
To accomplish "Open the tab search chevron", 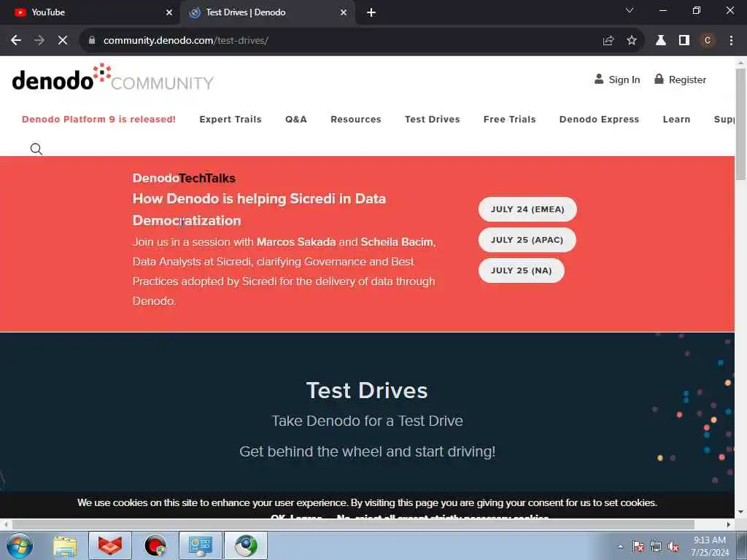I will 630,10.
